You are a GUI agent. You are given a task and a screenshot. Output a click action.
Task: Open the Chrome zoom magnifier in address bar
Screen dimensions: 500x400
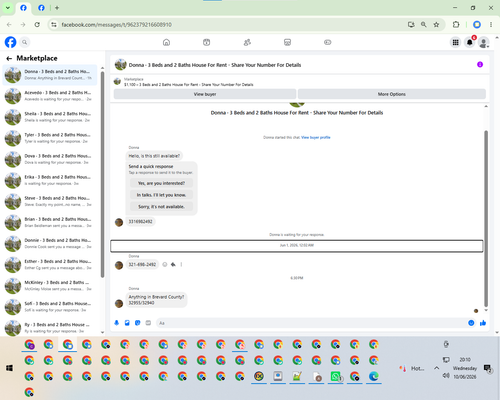tap(424, 24)
